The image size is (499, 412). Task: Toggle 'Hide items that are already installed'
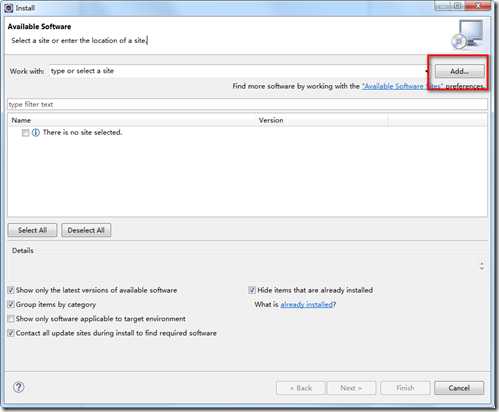[x=252, y=290]
